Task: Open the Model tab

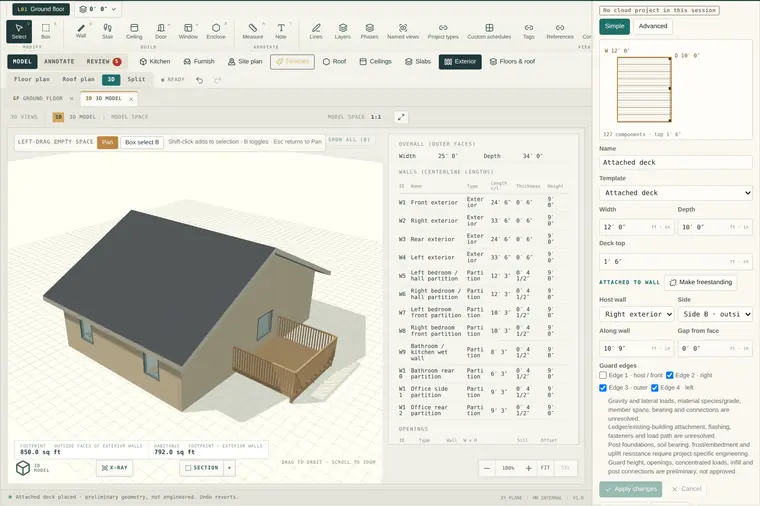Action: point(22,62)
